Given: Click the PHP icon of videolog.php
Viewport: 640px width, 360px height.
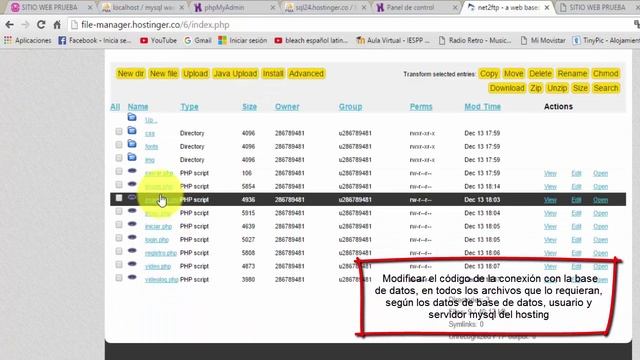Looking at the screenshot, I should pyautogui.click(x=132, y=277).
